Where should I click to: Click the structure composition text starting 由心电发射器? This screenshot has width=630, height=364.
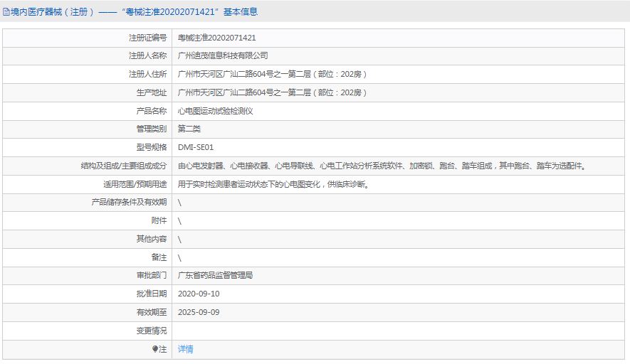coord(382,166)
